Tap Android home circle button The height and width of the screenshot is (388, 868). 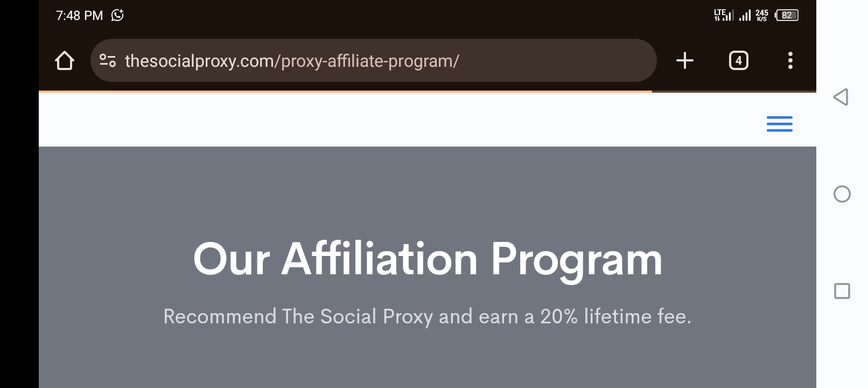click(842, 194)
